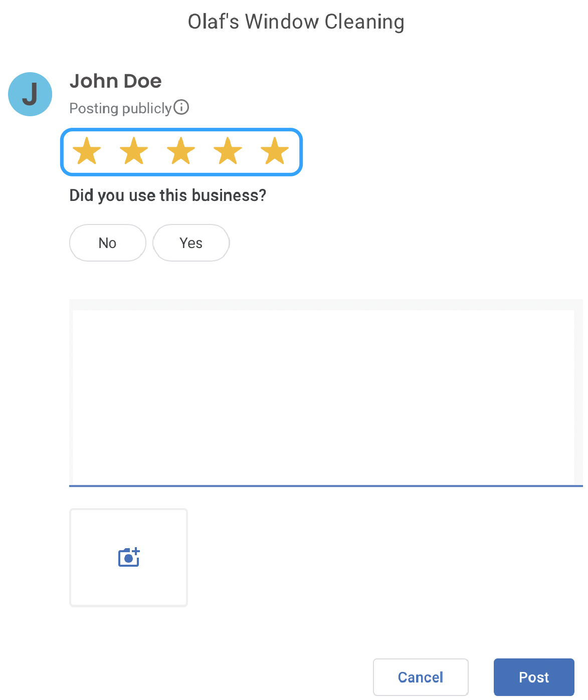588x700 pixels.
Task: Click the photo upload box
Action: tap(128, 558)
